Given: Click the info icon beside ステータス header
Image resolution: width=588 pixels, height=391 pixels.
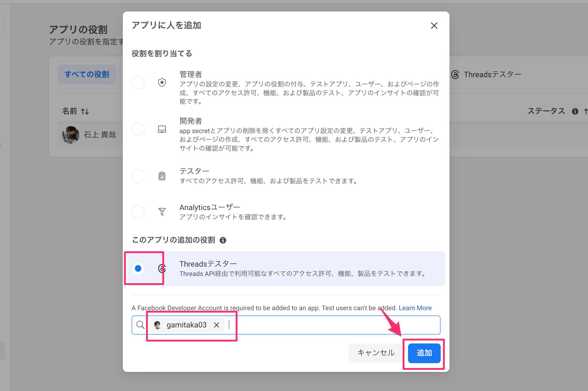Looking at the screenshot, I should tap(575, 111).
